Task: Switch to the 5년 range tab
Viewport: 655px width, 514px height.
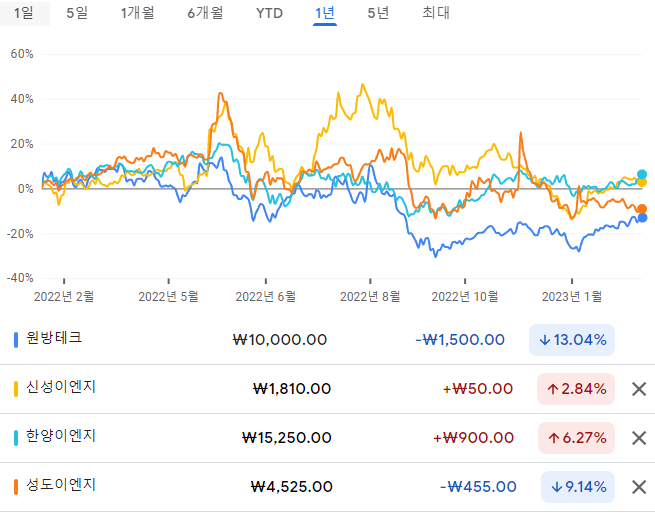Action: 378,13
